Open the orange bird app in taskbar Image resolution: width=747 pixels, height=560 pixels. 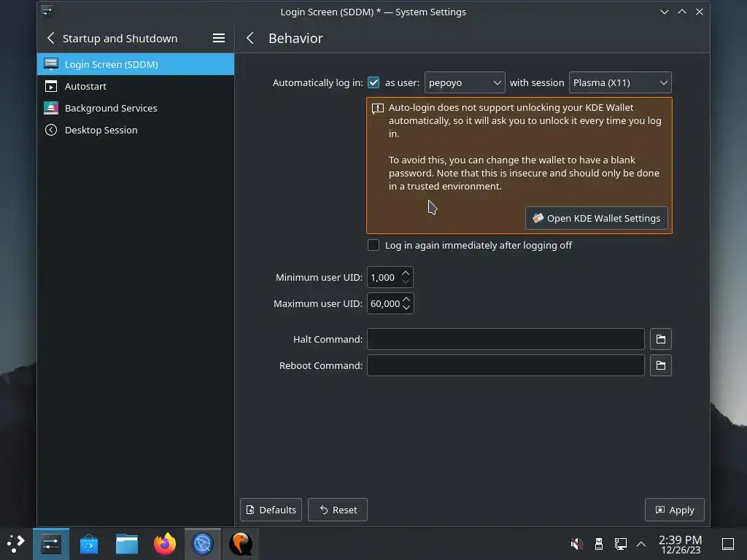[241, 544]
